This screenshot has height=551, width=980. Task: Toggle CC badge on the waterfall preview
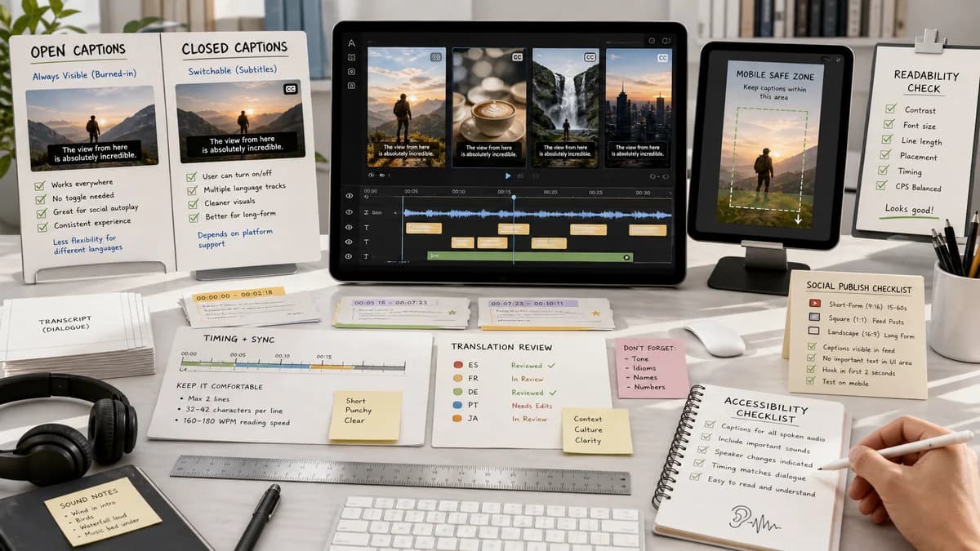[590, 57]
